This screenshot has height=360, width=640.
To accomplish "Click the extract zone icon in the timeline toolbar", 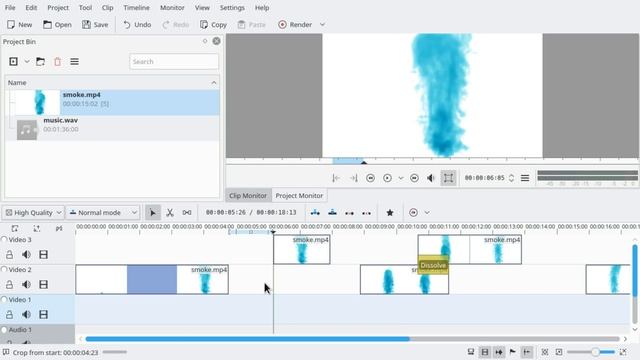I will [349, 213].
